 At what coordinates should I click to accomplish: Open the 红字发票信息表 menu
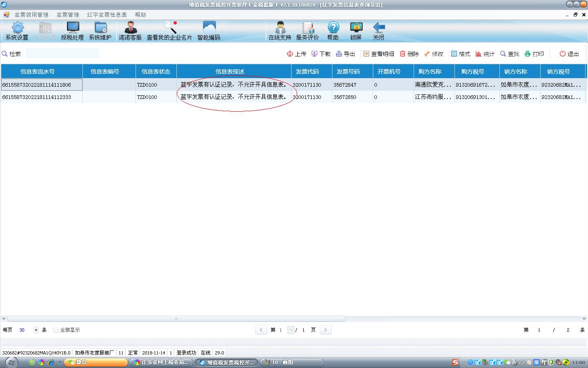pyautogui.click(x=107, y=15)
